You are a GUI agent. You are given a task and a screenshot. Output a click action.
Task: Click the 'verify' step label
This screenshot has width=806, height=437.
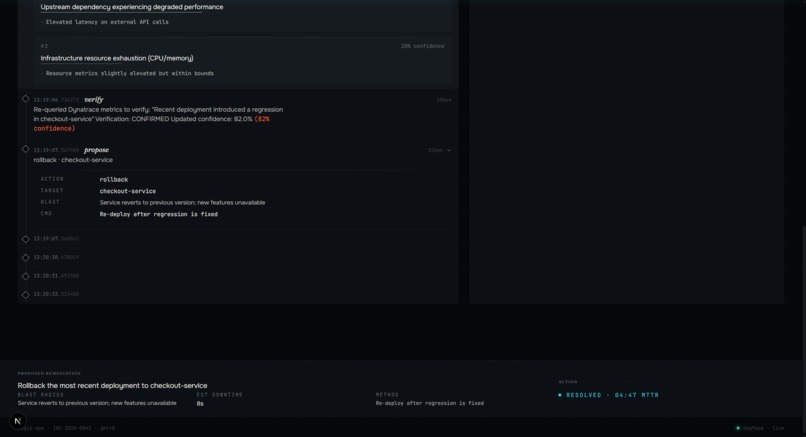click(94, 100)
